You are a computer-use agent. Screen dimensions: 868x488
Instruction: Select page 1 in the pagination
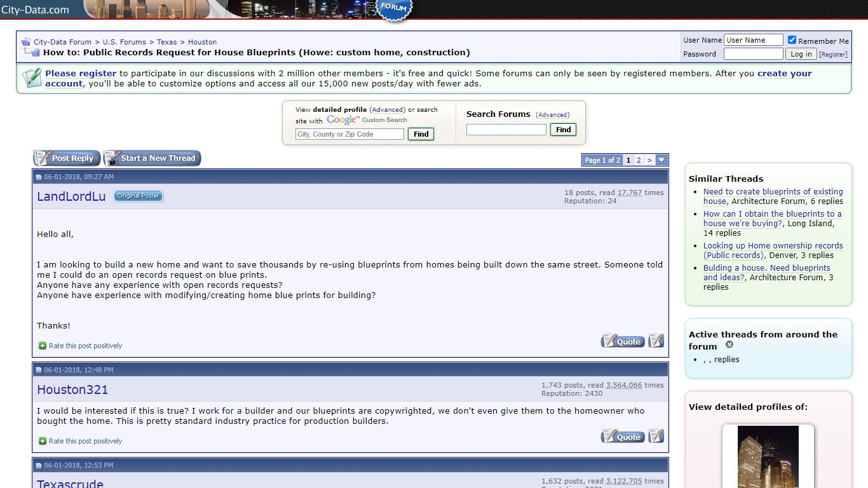point(628,160)
